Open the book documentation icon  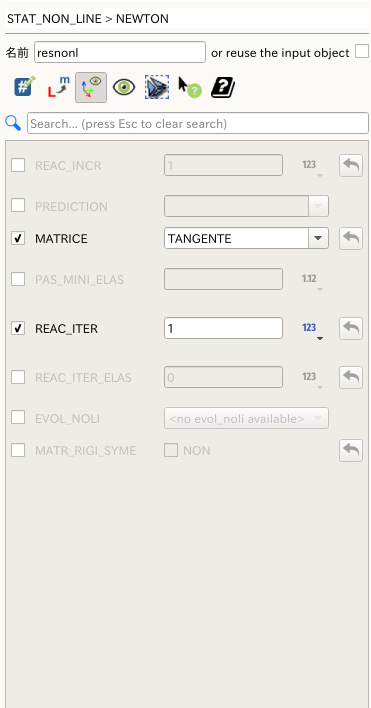pos(223,87)
